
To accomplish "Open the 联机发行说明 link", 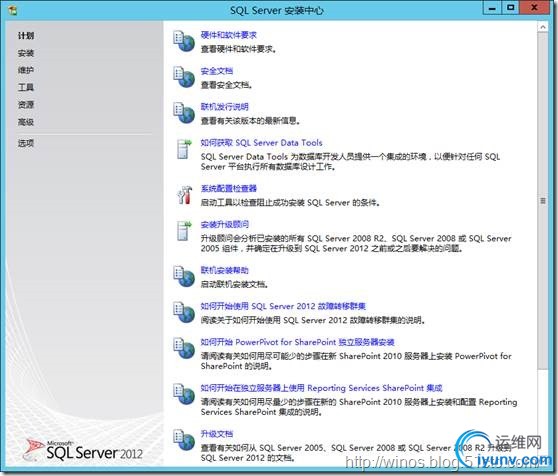I will (x=225, y=107).
